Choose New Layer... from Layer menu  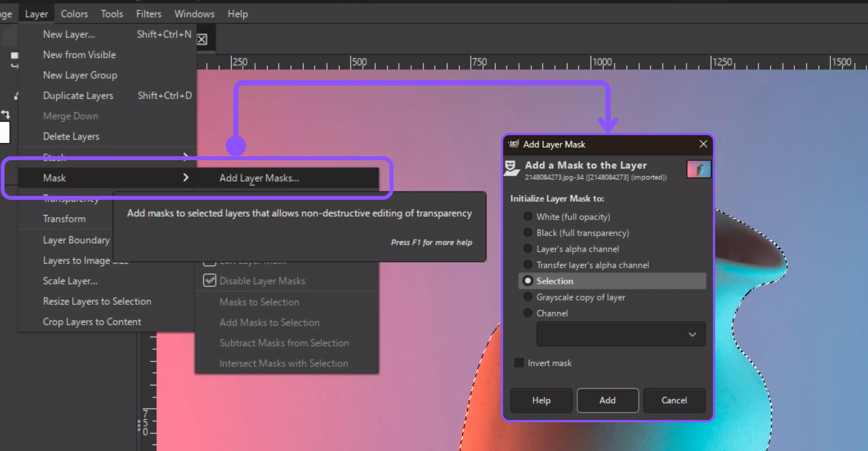click(107, 34)
